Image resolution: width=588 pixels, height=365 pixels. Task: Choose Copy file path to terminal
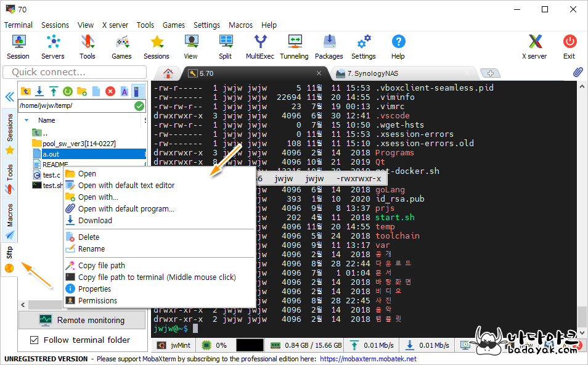(x=160, y=277)
